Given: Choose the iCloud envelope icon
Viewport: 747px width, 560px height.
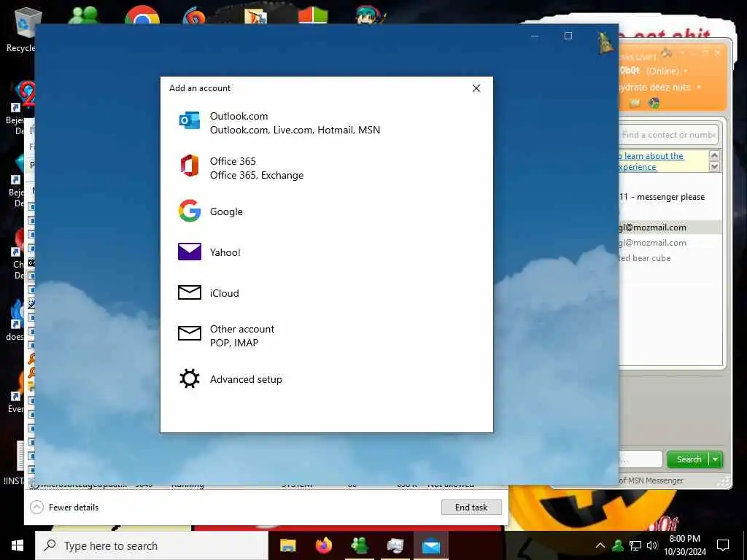Looking at the screenshot, I should (189, 292).
